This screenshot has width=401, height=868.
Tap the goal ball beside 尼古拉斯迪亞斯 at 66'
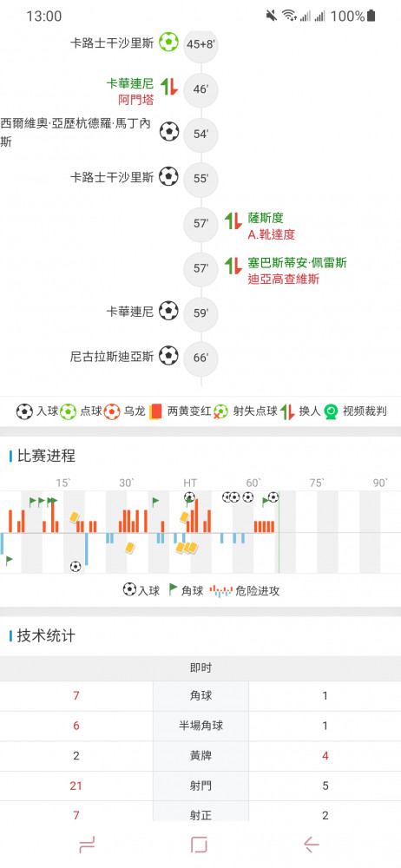tap(169, 355)
